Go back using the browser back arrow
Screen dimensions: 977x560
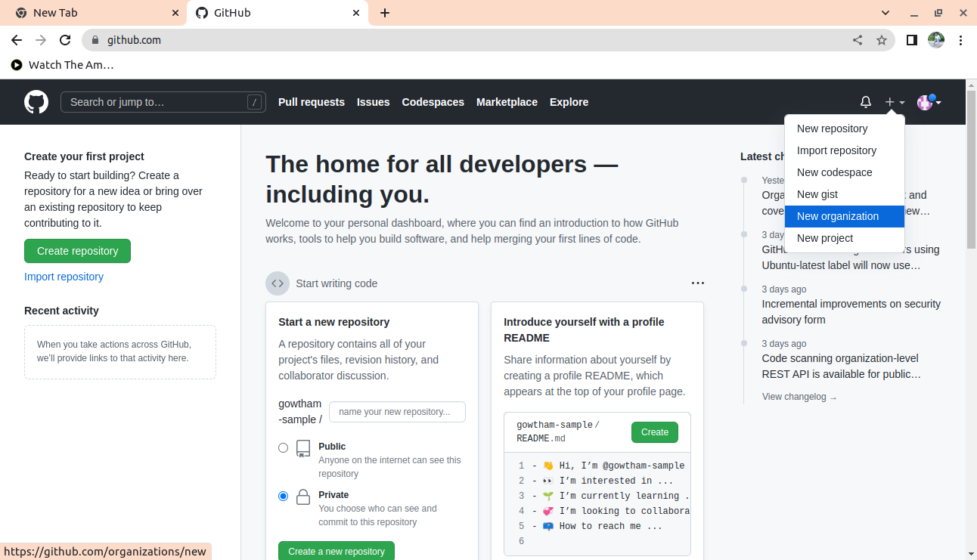pos(17,40)
